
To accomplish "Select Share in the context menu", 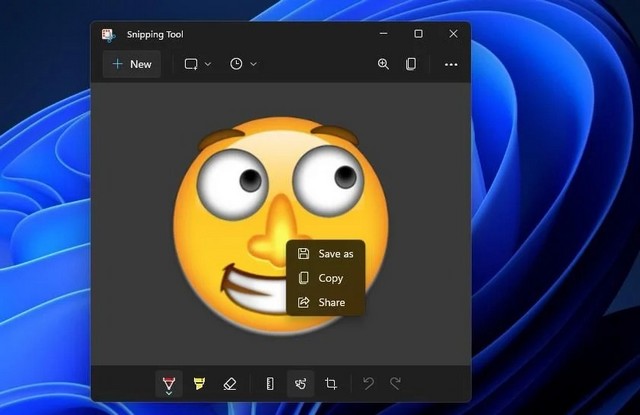I will pyautogui.click(x=326, y=302).
